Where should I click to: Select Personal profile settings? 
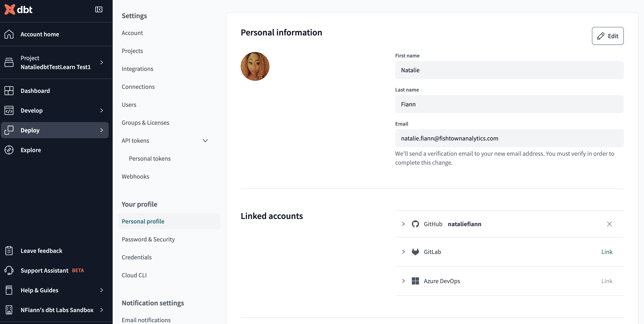(x=143, y=221)
